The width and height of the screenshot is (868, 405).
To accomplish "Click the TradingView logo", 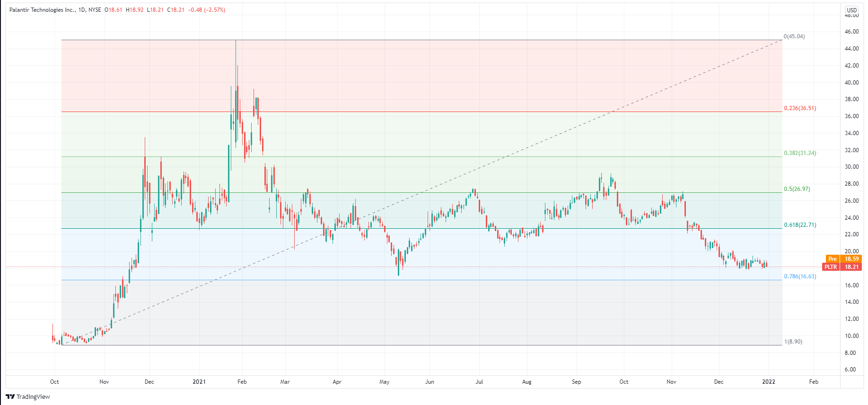I will coord(28,396).
